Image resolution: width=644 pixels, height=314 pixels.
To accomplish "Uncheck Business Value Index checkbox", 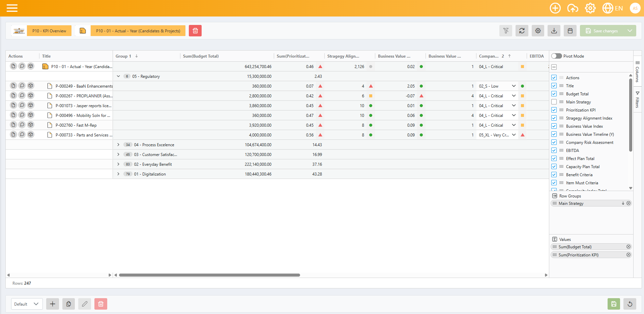I will coord(554,126).
